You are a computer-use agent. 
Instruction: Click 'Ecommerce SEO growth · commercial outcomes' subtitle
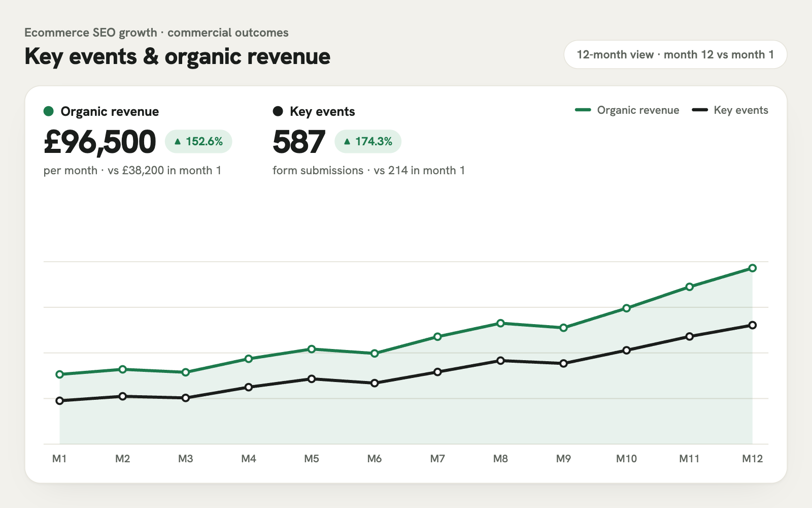[x=156, y=33]
